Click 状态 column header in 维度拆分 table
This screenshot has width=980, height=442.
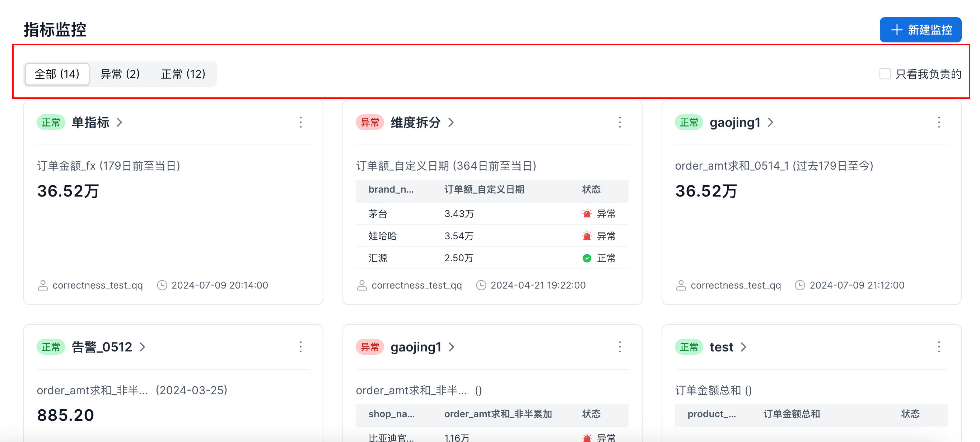pos(591,190)
